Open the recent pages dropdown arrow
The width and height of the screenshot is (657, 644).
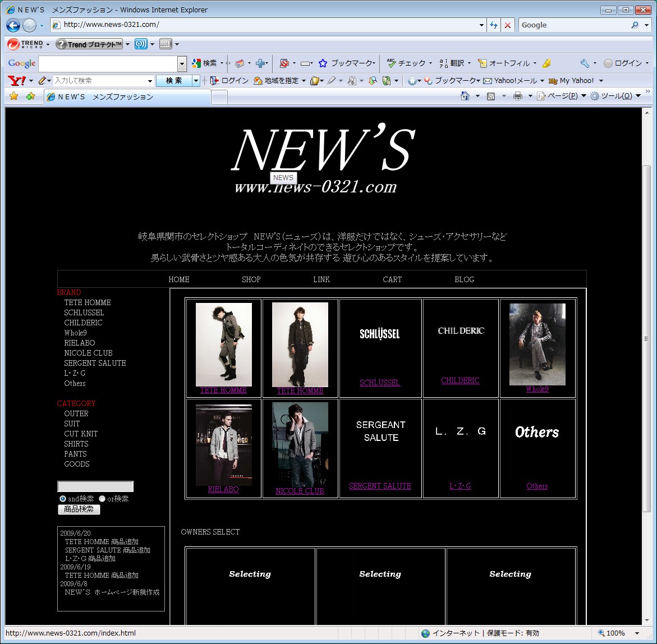pyautogui.click(x=42, y=26)
